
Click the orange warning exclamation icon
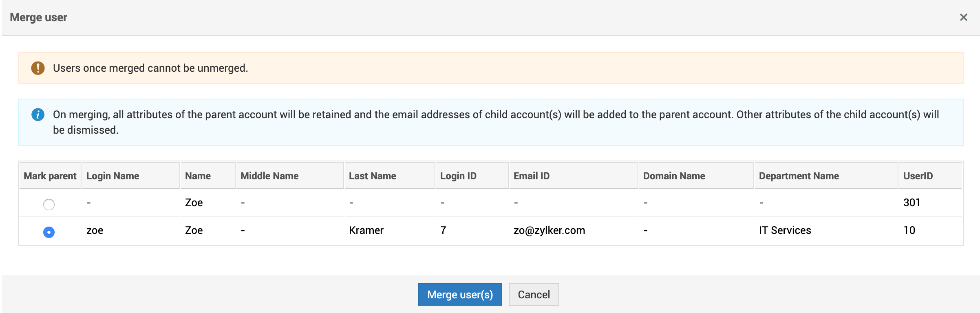tap(38, 68)
